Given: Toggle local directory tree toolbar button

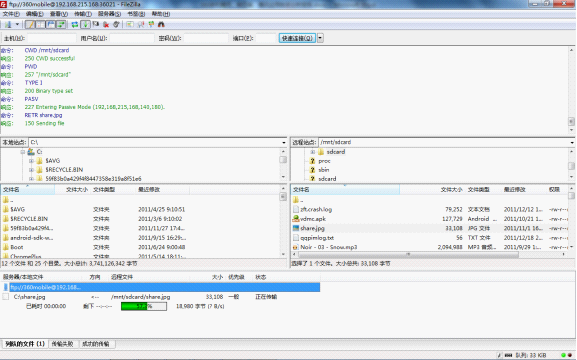Looking at the screenshot, I should [40, 25].
